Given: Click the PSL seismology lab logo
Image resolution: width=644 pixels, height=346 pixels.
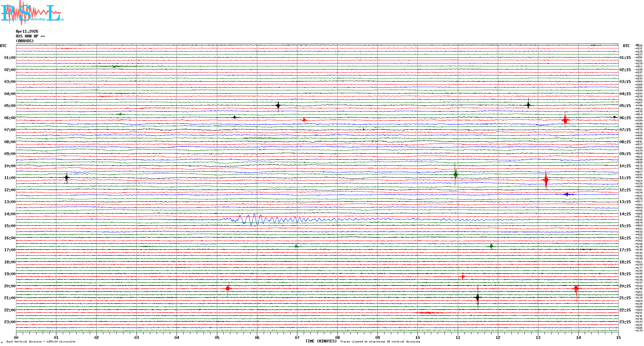Looking at the screenshot, I should pyautogui.click(x=32, y=13).
